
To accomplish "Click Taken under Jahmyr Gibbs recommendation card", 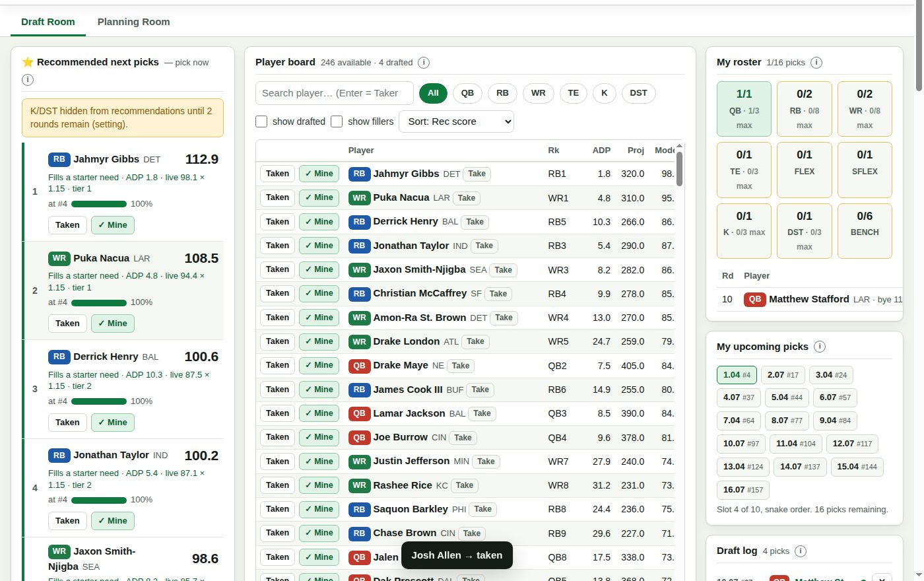I will pos(67,225).
